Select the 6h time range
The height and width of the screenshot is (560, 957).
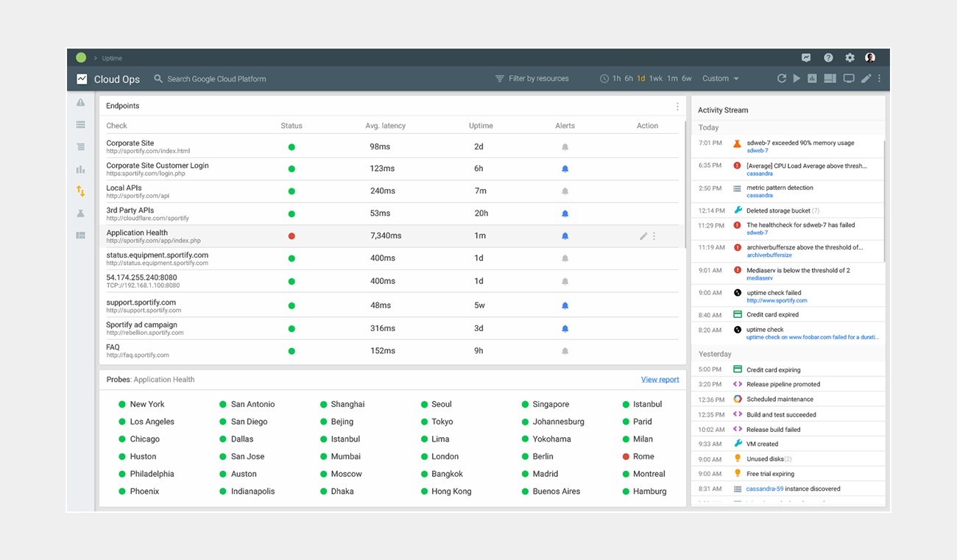coord(629,79)
